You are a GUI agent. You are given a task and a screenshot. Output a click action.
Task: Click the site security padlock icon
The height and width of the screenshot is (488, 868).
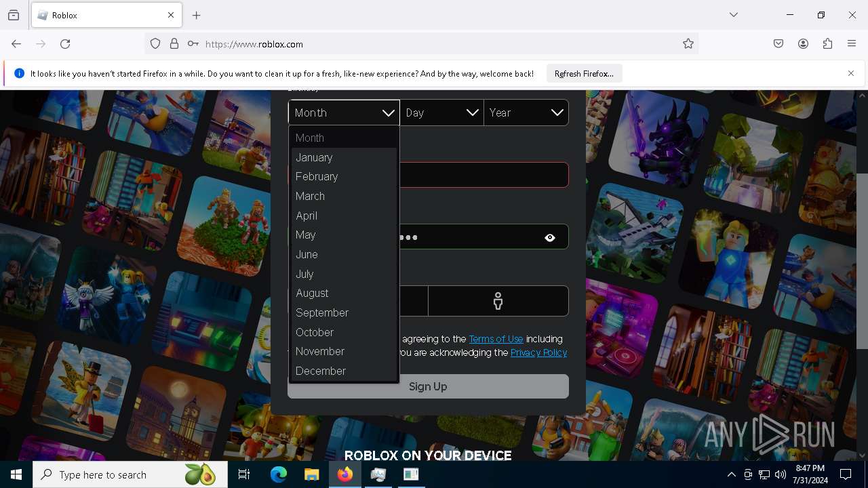[x=174, y=44]
